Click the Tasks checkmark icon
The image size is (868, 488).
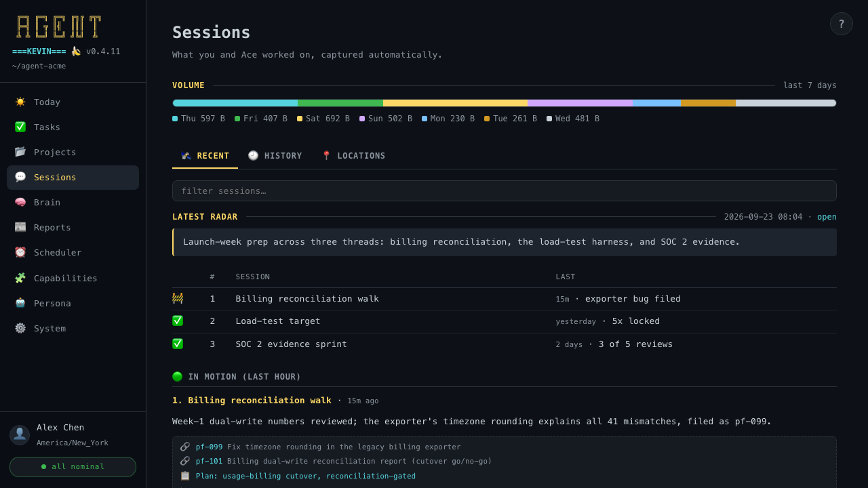point(20,127)
